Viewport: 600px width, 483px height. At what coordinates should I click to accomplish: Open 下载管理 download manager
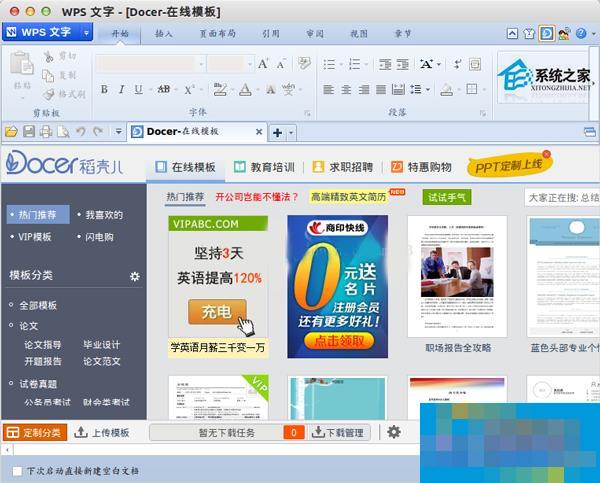tap(338, 433)
